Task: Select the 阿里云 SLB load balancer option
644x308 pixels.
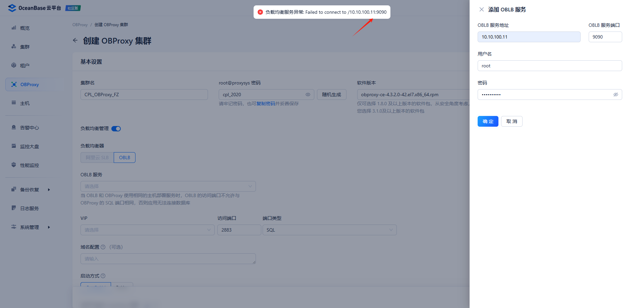Action: pos(97,158)
